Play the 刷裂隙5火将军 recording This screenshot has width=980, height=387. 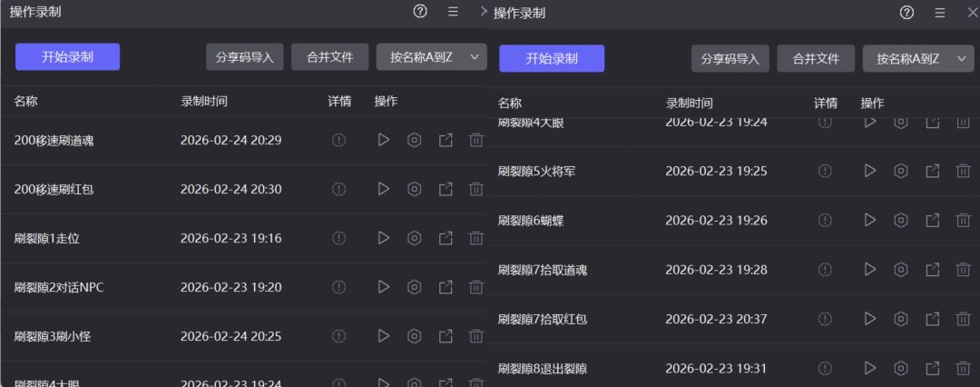click(870, 170)
